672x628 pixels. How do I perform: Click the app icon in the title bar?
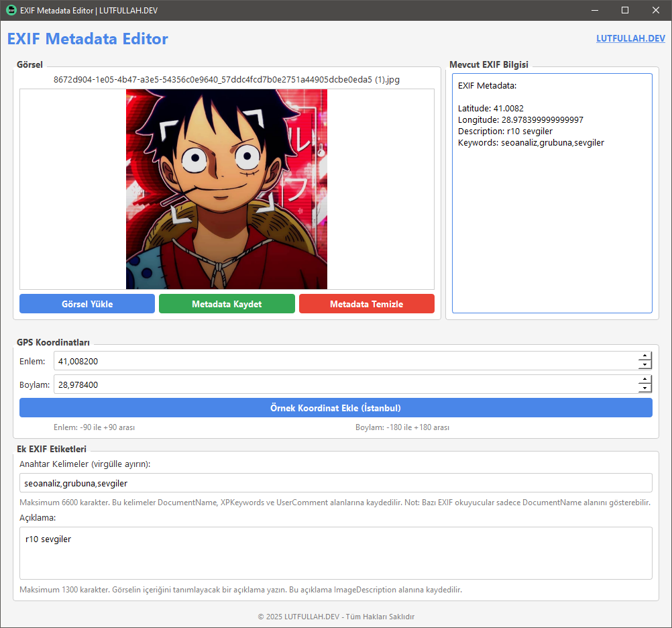(11, 10)
